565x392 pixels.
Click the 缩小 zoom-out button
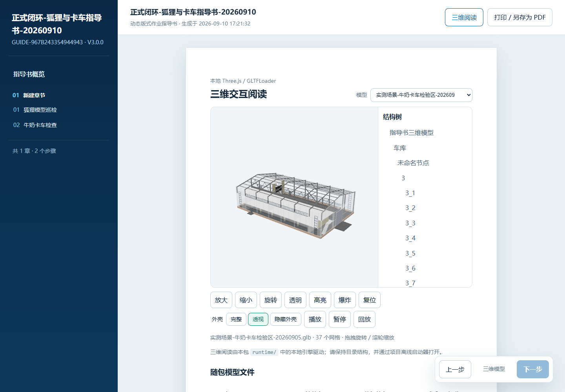(x=246, y=300)
